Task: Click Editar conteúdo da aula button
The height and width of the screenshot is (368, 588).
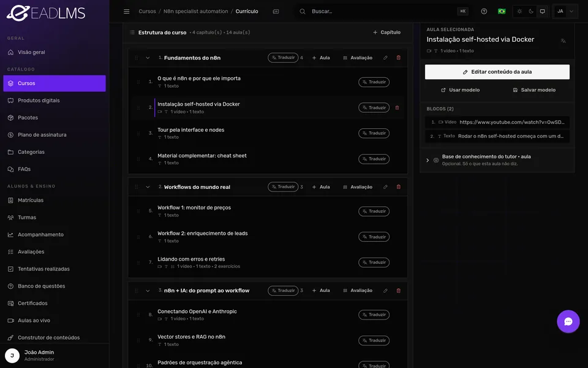Action: point(497,72)
